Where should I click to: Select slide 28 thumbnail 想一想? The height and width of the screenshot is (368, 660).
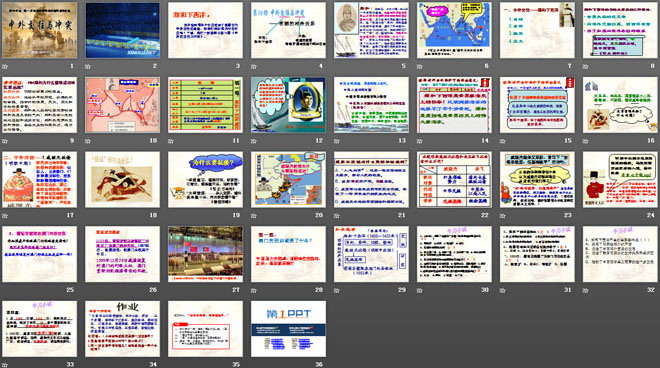click(288, 254)
